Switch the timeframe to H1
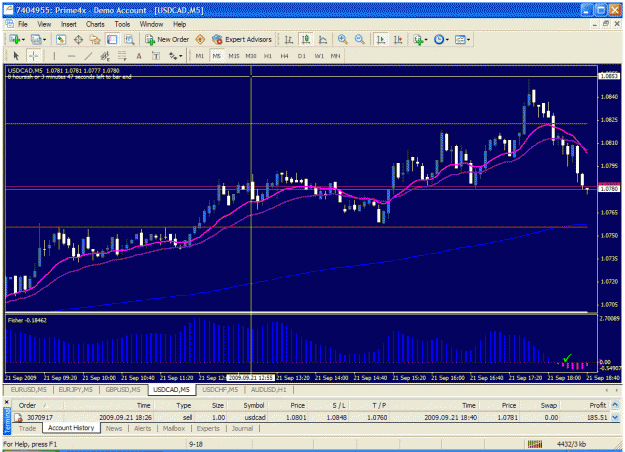 [267, 56]
